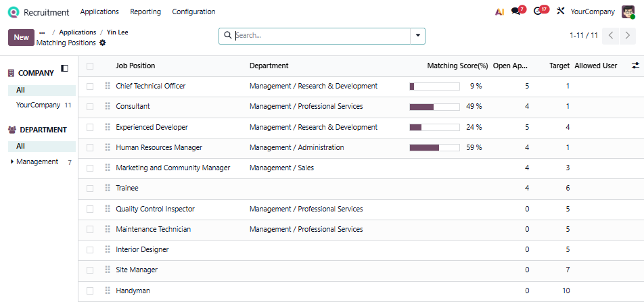Expand the Management department tree
Image resolution: width=644 pixels, height=302 pixels.
point(12,161)
